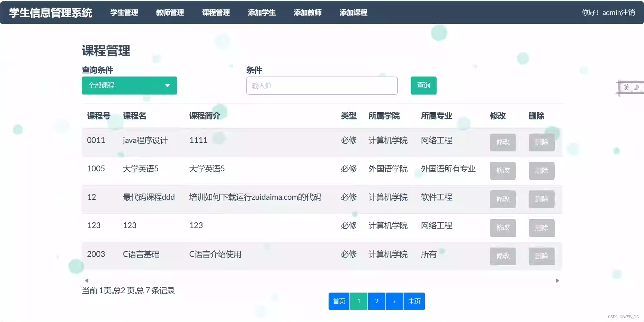Viewport: 644px width, 322px height.
Task: Delete the 最代码课程ddd course
Action: pyautogui.click(x=542, y=199)
